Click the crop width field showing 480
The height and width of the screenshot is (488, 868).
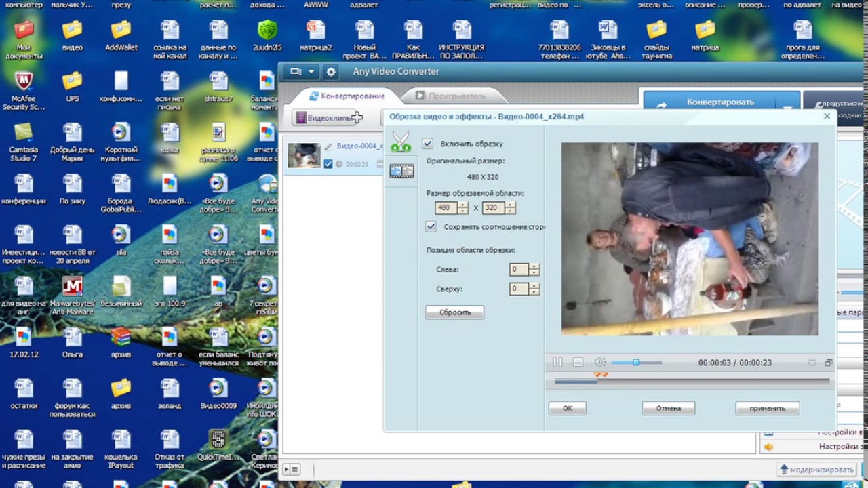tap(447, 208)
